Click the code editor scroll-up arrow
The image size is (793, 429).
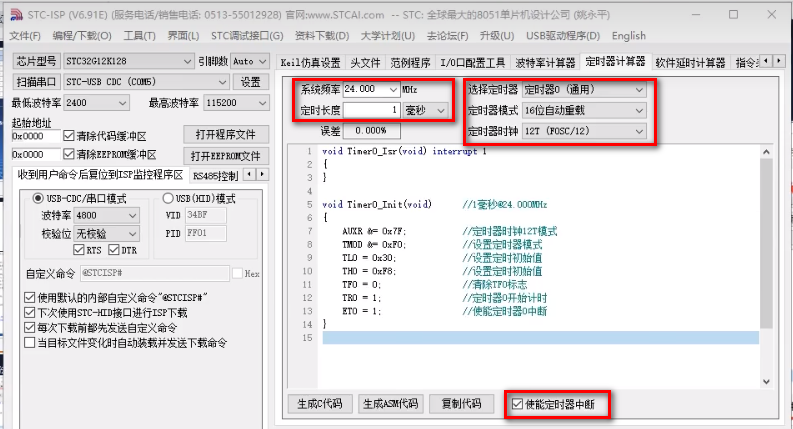[x=766, y=152]
